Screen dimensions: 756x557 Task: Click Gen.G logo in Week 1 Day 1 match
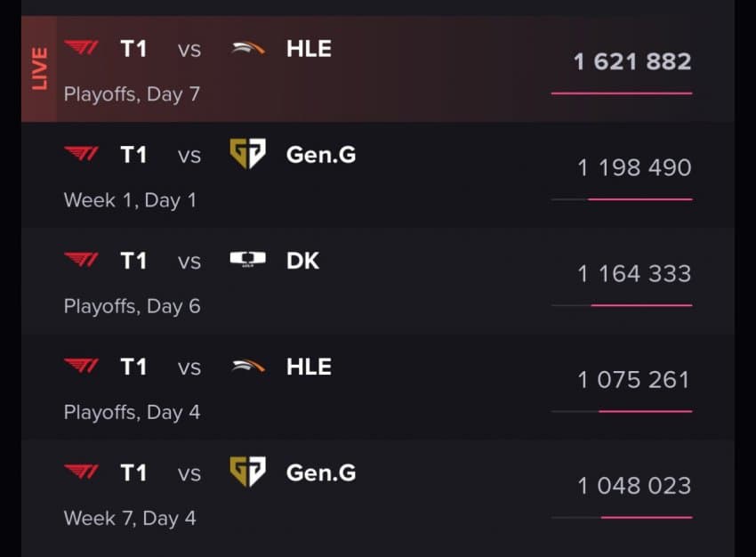point(248,154)
